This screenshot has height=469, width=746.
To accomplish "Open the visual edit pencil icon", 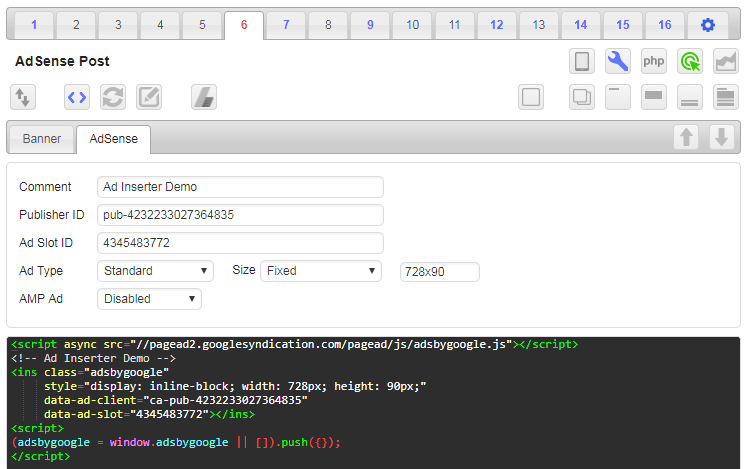I will 149,97.
